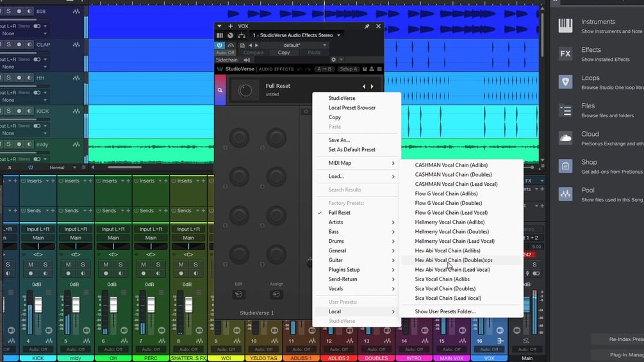Adjust the channel 7 volume fader
This screenshot has width=644, height=362.
[x=151, y=306]
